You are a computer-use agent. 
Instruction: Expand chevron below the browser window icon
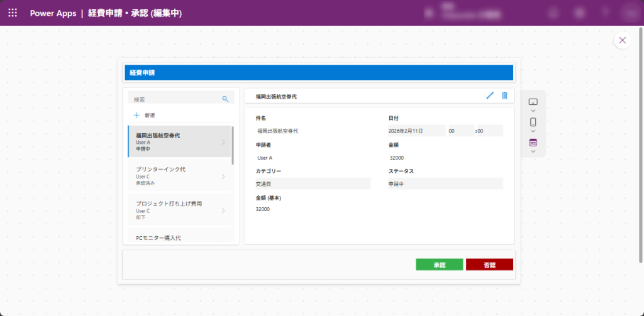point(533,151)
